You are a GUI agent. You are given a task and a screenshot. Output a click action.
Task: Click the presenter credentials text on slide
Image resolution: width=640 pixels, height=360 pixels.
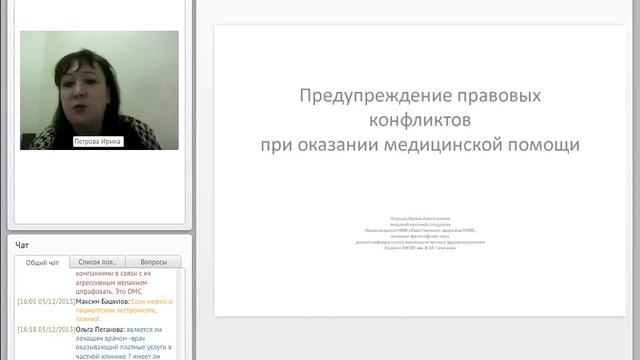click(x=420, y=233)
